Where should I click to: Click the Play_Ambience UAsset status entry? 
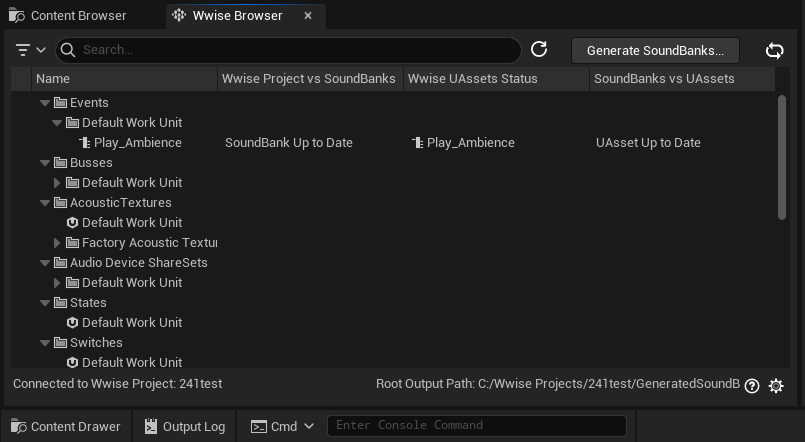(x=463, y=143)
